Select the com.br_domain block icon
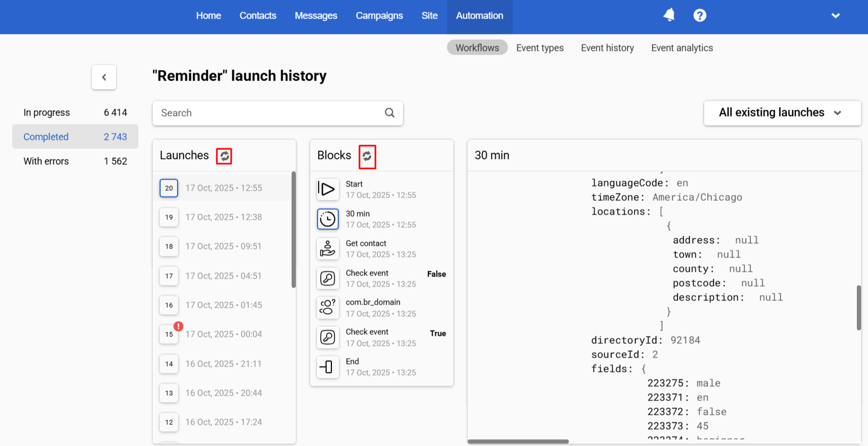This screenshot has height=446, width=868. click(328, 307)
